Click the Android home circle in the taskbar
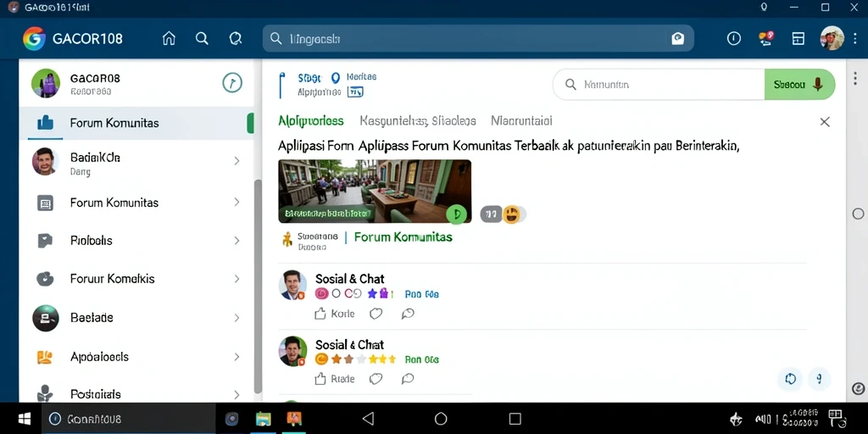868x434 pixels. (441, 419)
